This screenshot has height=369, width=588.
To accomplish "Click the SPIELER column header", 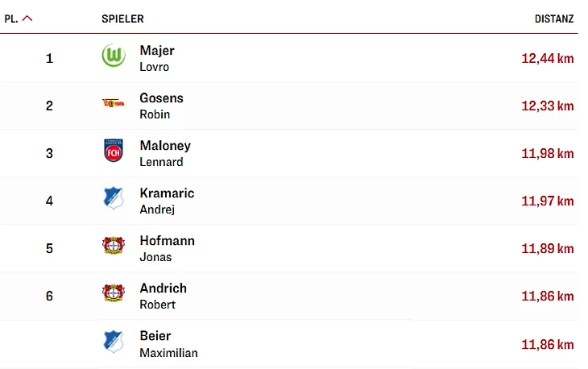I will 122,19.
